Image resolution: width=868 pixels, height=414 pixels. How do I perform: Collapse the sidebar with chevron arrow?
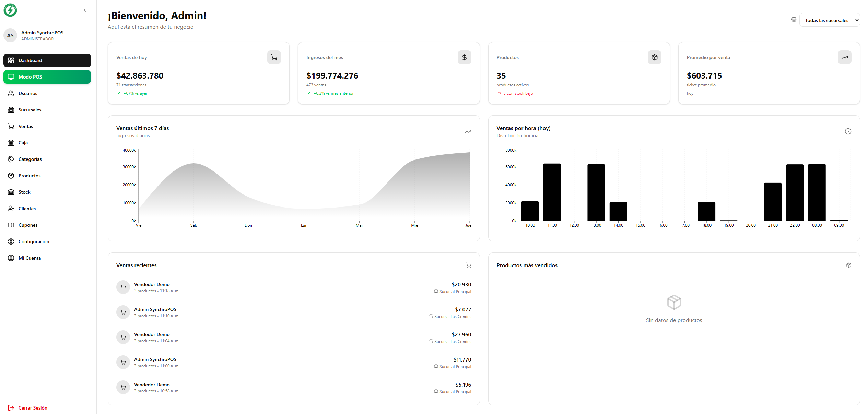click(x=85, y=10)
